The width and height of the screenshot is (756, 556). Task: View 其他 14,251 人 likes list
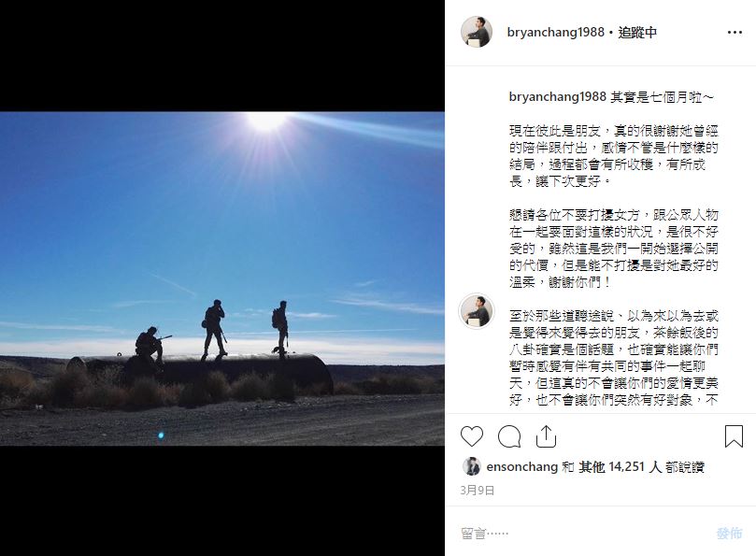tap(620, 467)
